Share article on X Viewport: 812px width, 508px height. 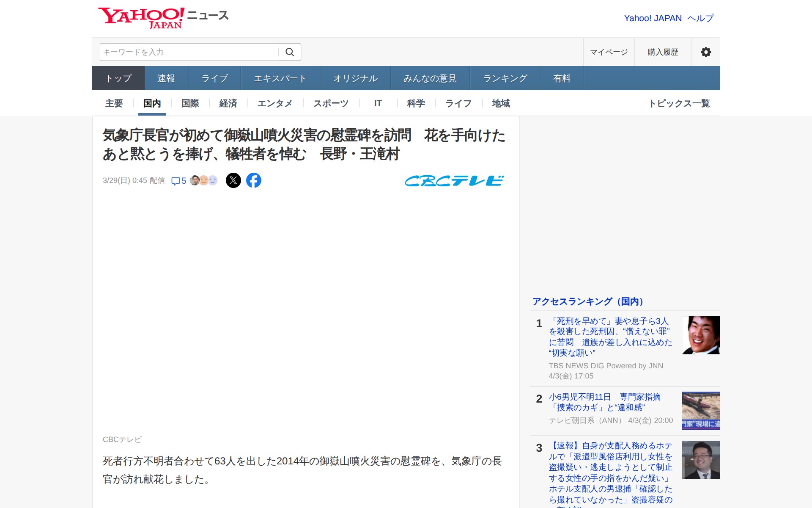click(233, 180)
